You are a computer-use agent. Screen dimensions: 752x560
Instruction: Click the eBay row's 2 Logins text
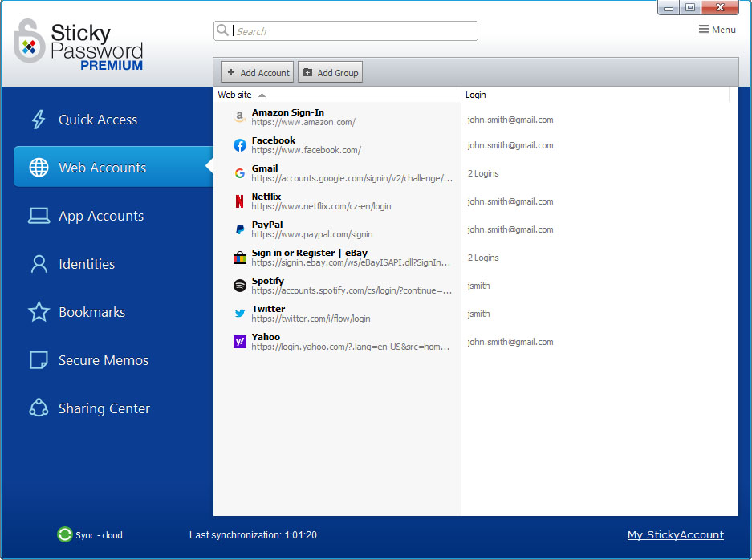tap(483, 258)
